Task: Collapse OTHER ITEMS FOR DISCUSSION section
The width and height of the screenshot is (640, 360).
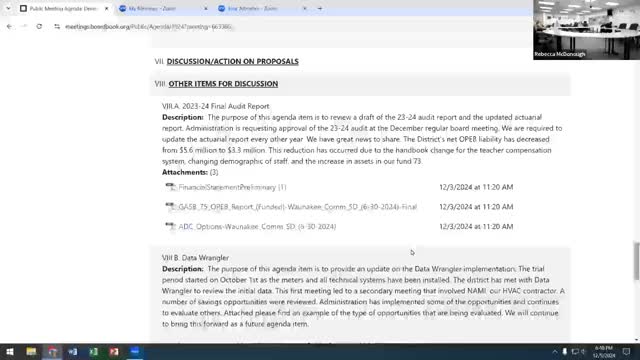Action: (223, 84)
